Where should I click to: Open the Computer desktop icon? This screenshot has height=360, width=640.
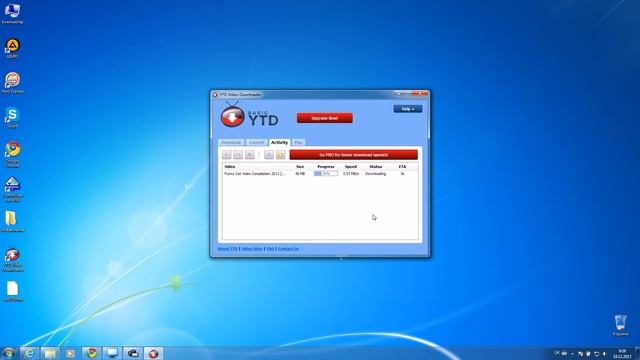coord(12,13)
